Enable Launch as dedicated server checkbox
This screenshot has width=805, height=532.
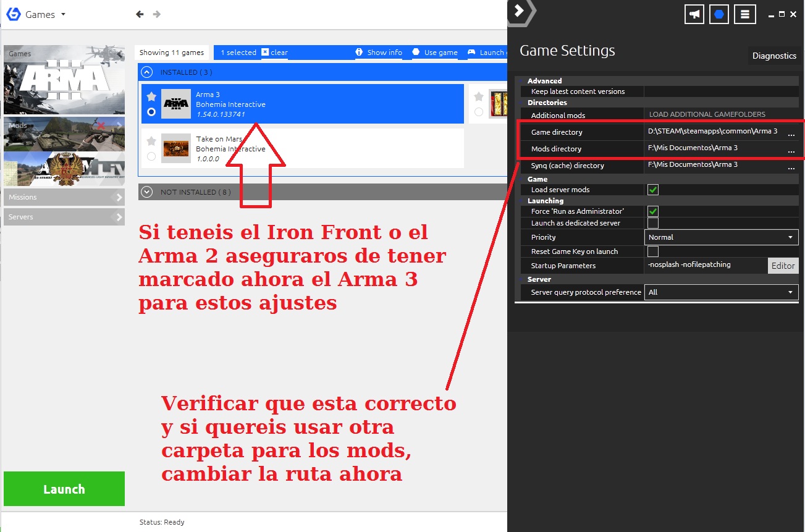tap(652, 223)
